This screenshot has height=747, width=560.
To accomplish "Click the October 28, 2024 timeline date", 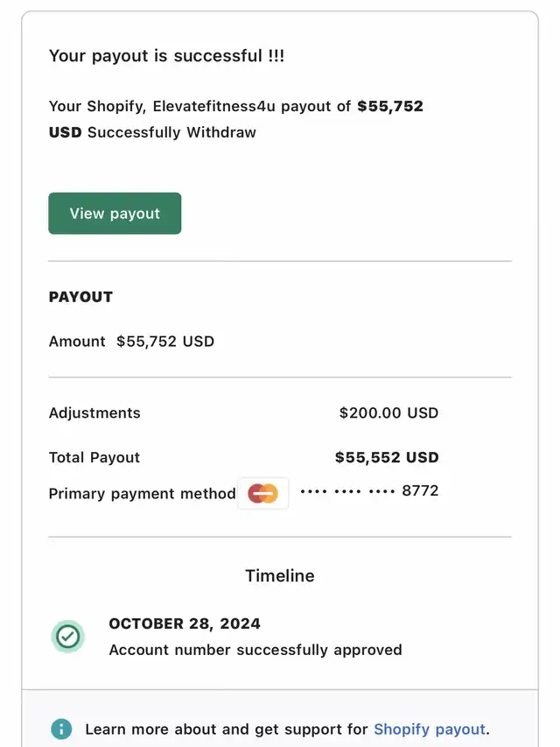I will click(185, 624).
